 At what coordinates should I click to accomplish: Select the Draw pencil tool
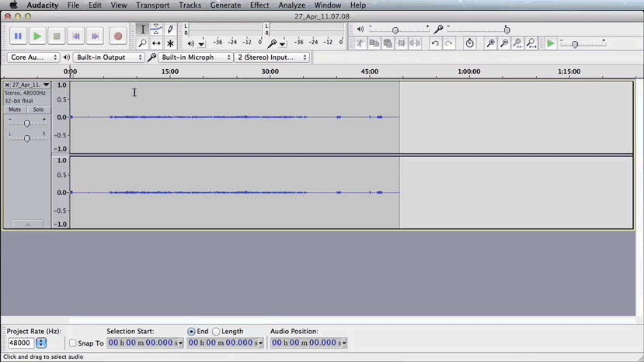tap(170, 30)
